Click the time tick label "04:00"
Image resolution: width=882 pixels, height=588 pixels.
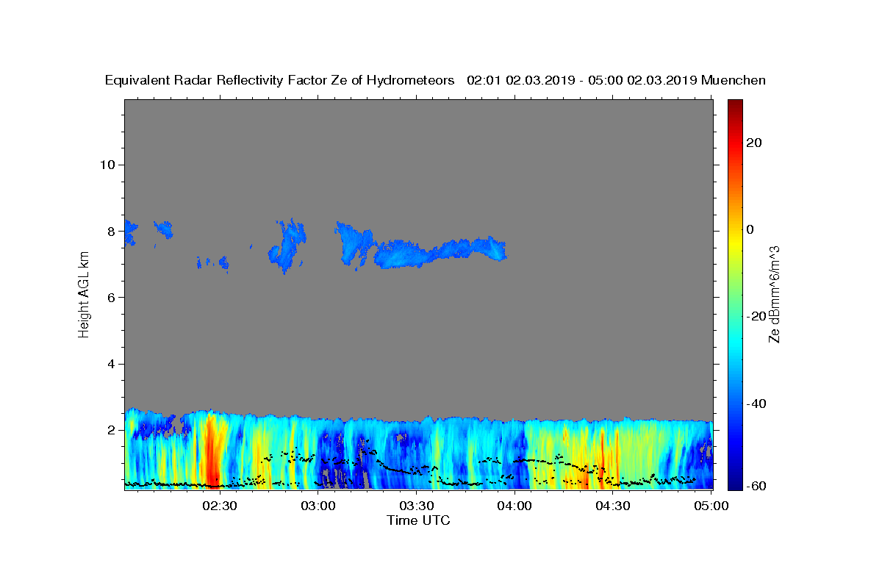(514, 506)
